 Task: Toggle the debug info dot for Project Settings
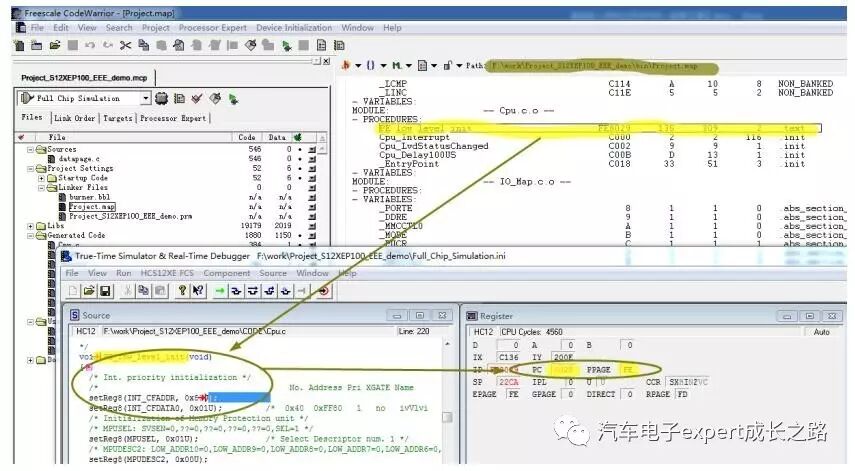[300, 168]
